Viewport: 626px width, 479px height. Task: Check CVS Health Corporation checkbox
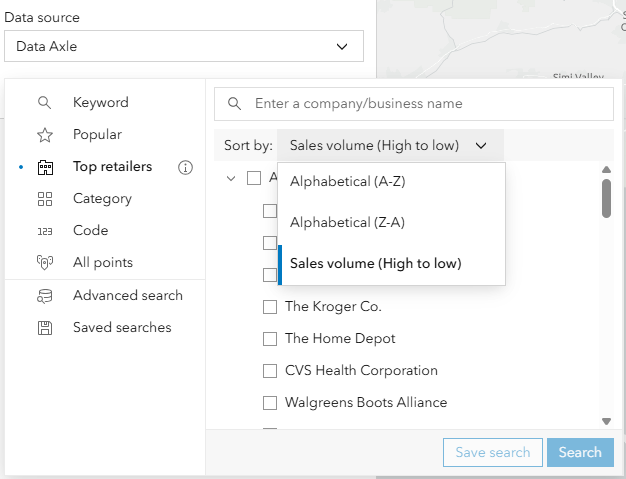(270, 371)
